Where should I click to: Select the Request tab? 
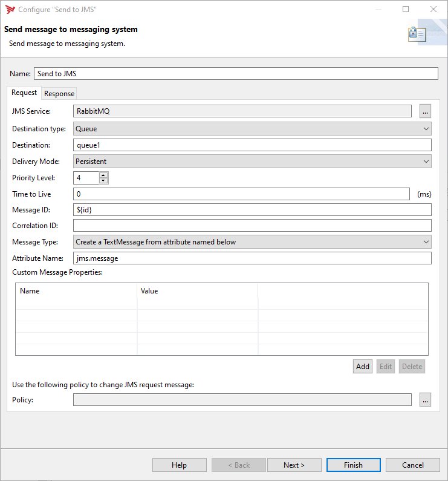point(24,93)
